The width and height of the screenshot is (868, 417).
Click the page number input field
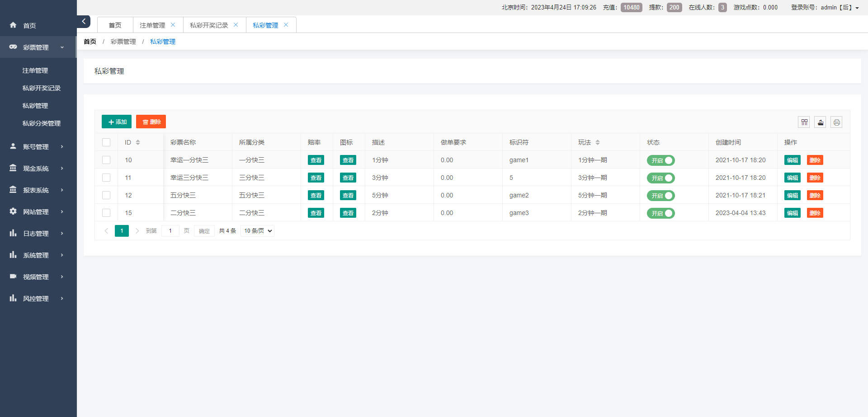(170, 231)
